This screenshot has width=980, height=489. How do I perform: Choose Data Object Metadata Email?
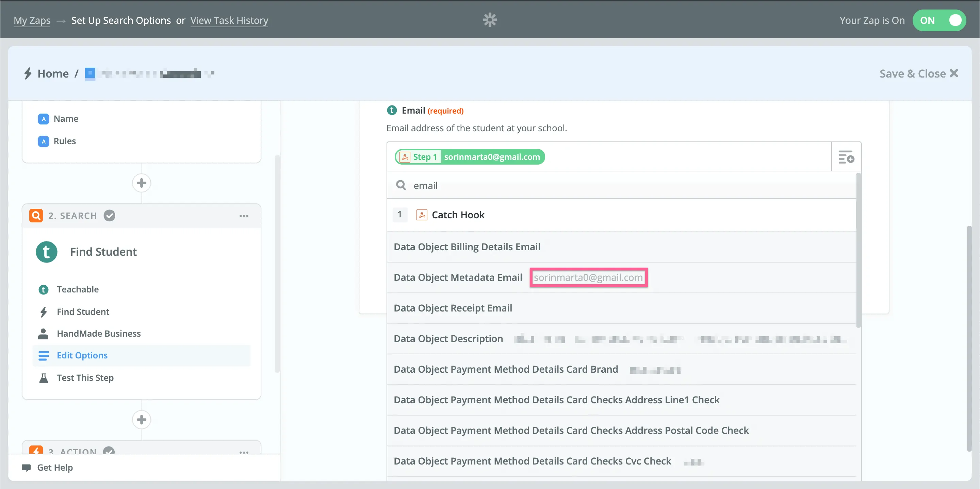[621, 277]
